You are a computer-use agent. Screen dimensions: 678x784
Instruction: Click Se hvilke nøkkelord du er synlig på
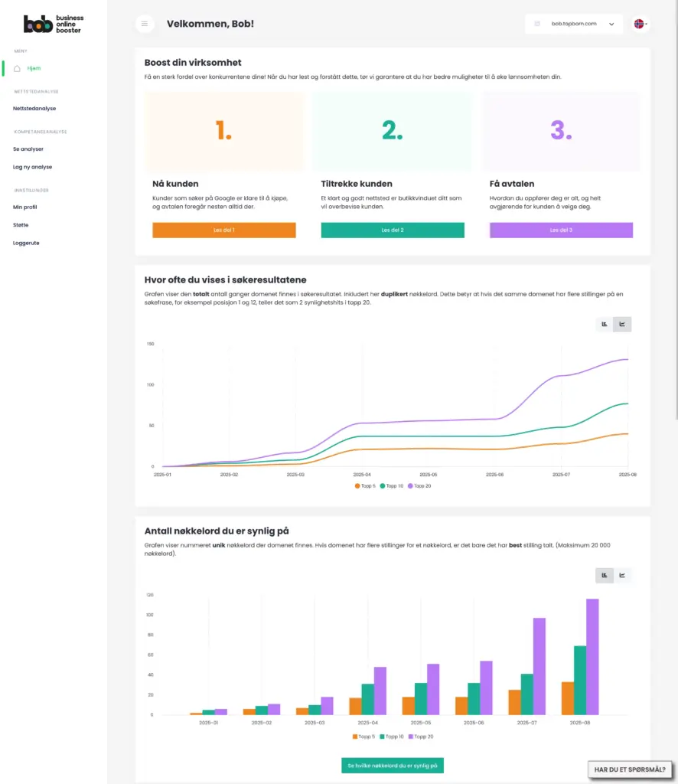tap(393, 766)
